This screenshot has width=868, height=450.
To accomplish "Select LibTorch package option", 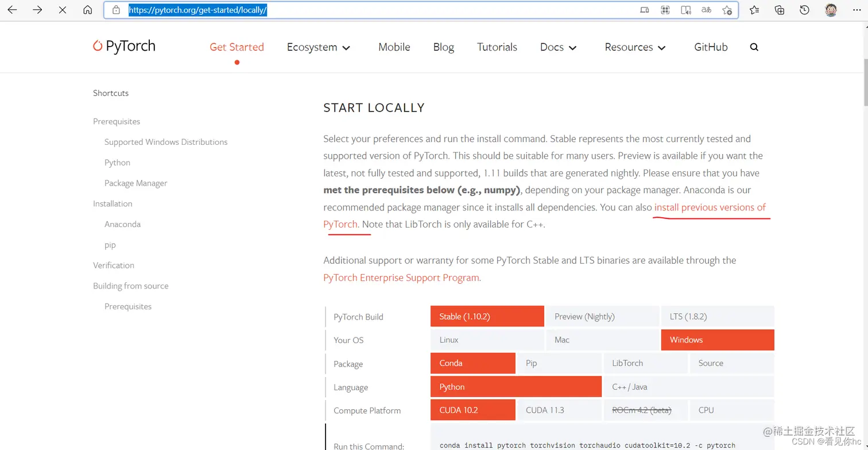I will tap(645, 363).
